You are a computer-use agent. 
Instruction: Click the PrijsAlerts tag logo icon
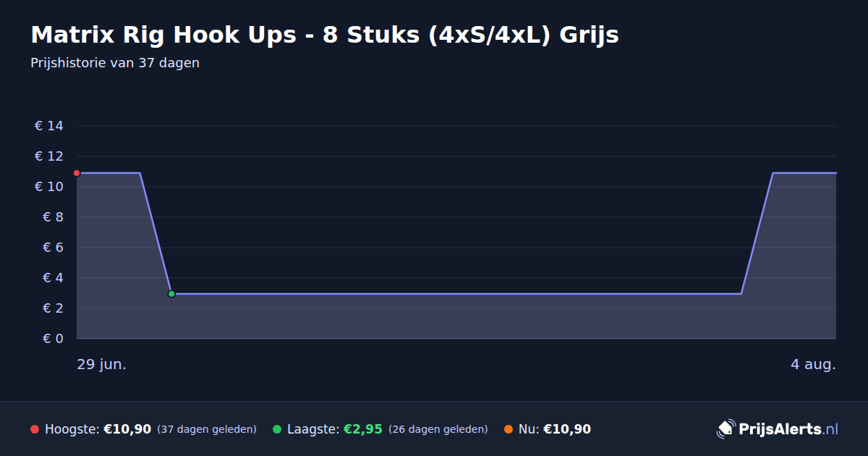coord(726,429)
